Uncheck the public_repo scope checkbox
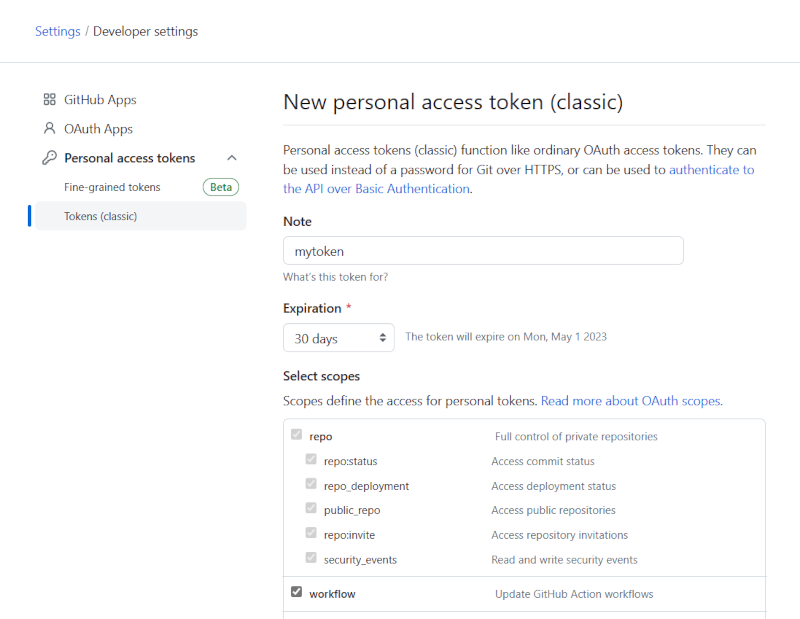The height and width of the screenshot is (619, 800). coord(311,509)
